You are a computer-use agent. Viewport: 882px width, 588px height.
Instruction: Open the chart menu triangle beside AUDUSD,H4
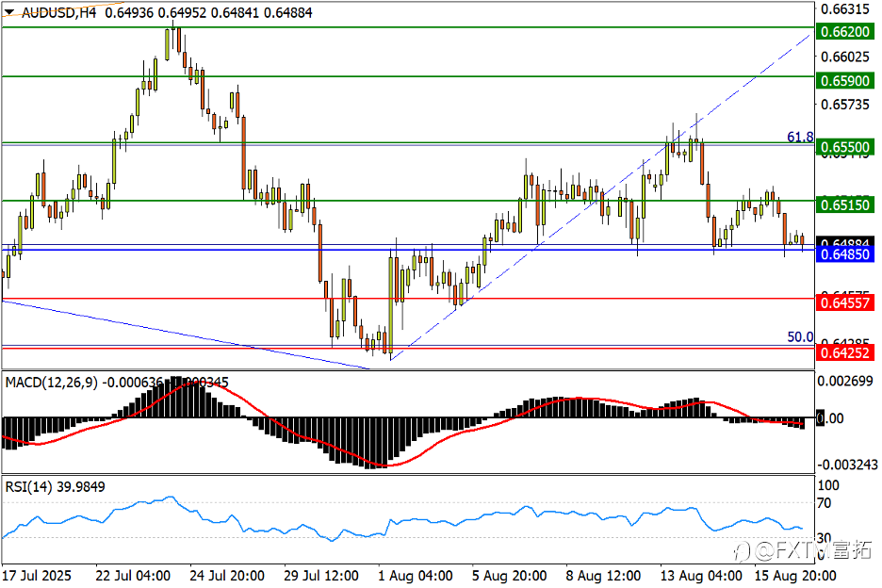point(8,12)
